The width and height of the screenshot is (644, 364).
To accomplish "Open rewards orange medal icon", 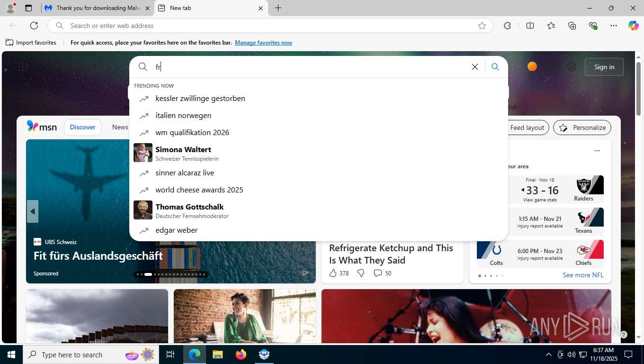I will (532, 66).
